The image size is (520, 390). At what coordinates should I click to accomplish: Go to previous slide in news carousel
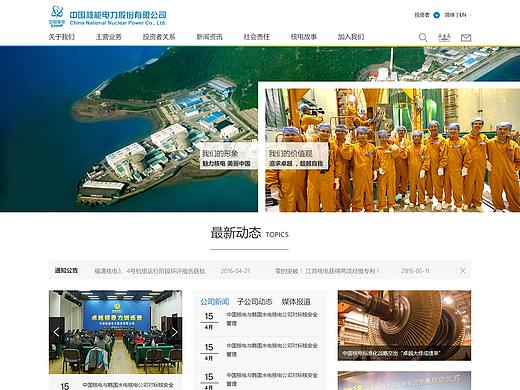coord(56,332)
